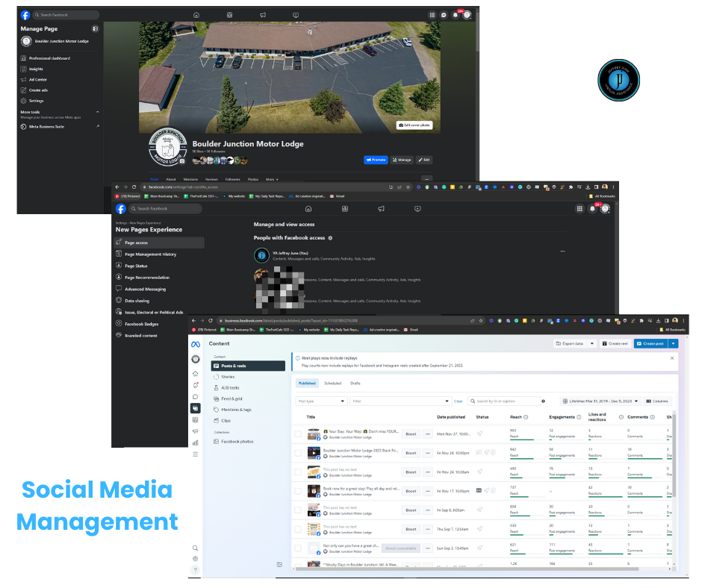Click the info icon beside People with Facebook access
Viewport: 702px width, 588px height.
[330, 238]
